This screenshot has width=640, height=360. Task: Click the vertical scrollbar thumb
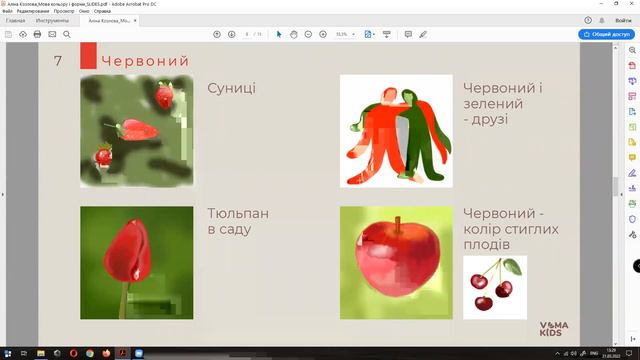pos(616,186)
